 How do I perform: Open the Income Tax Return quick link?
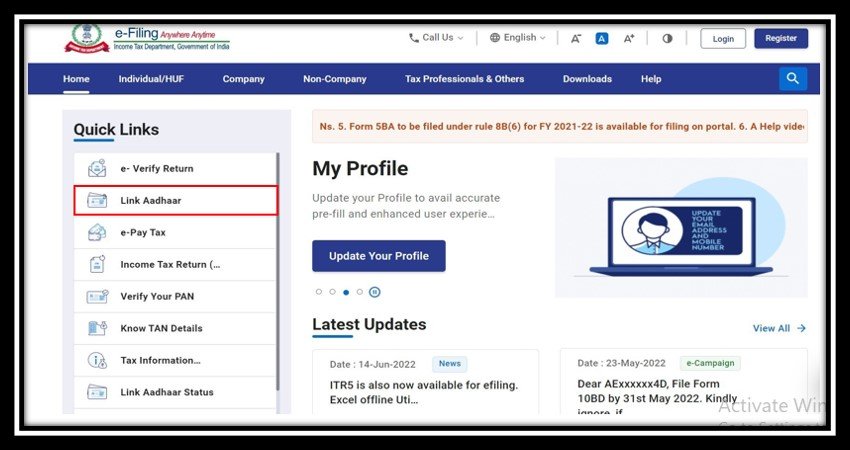175,265
